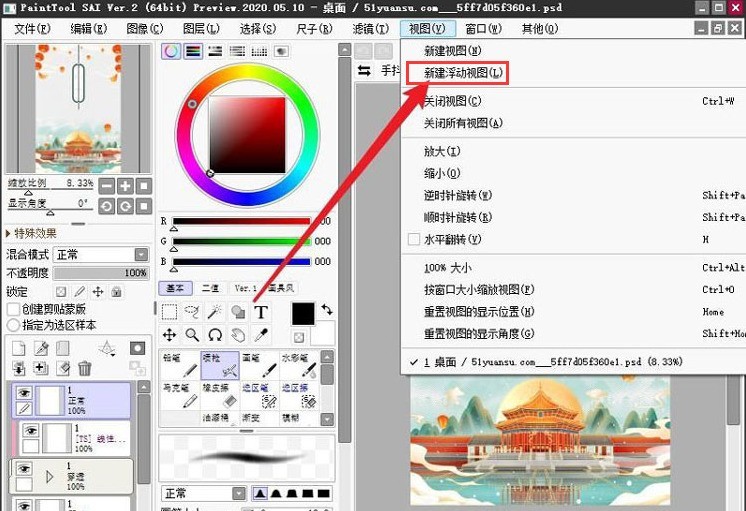Click the trash icon to delete layer

click(x=85, y=369)
